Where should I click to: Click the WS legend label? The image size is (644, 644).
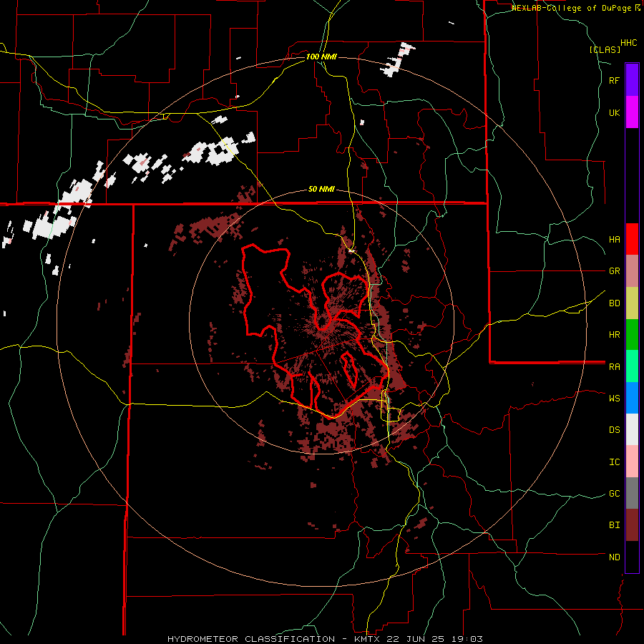click(614, 399)
